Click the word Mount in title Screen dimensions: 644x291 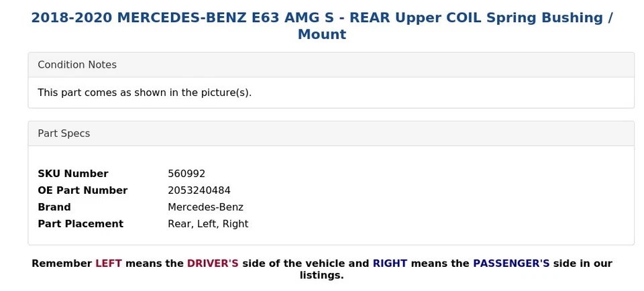point(322,35)
